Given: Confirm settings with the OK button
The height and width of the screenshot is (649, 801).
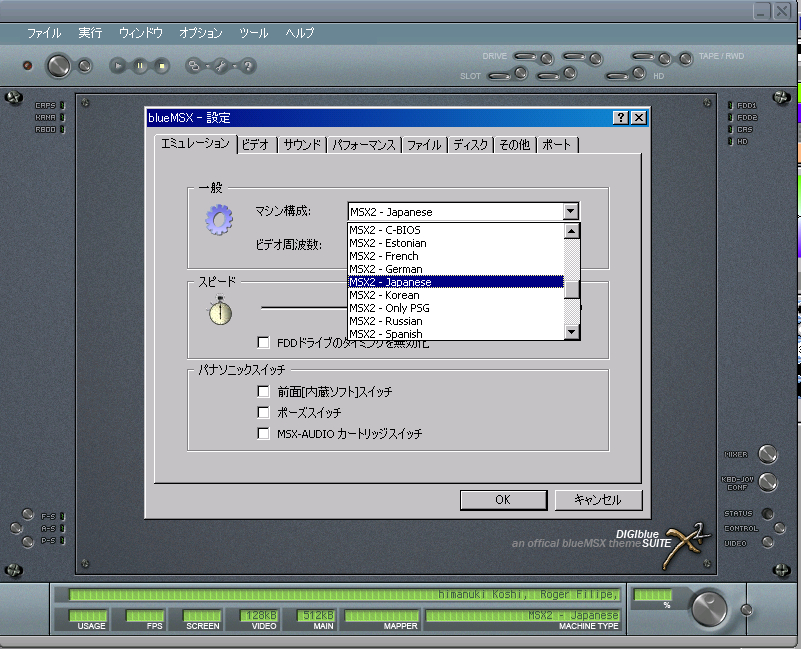Looking at the screenshot, I should coord(503,500).
